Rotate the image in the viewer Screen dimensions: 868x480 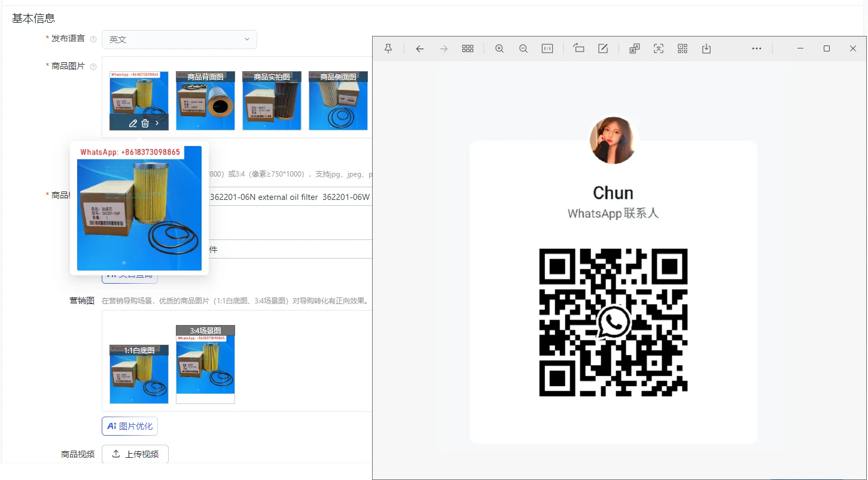tap(578, 48)
